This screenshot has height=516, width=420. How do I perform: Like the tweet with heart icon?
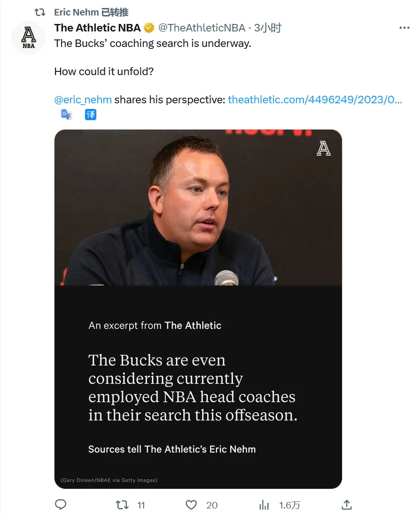[x=191, y=505]
